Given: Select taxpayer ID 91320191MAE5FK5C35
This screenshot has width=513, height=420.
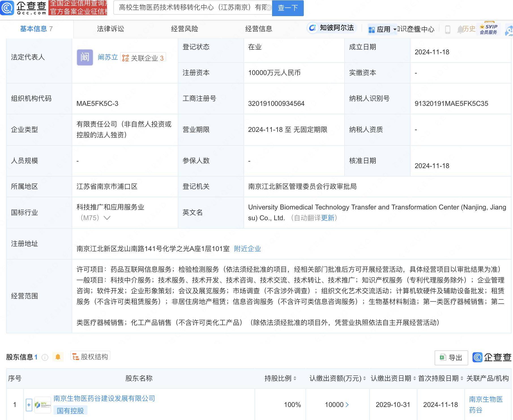Looking at the screenshot, I should (x=451, y=104).
